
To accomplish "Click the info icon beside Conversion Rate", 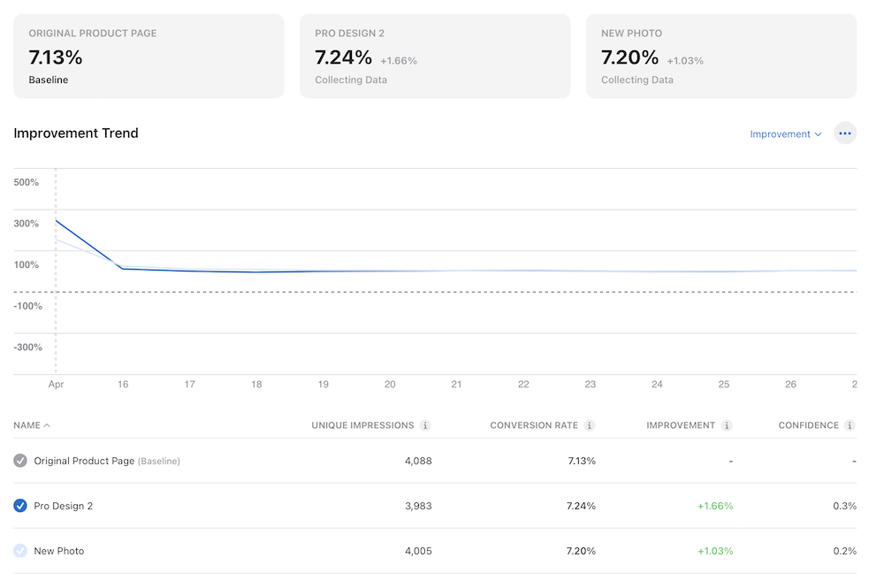I will (590, 425).
